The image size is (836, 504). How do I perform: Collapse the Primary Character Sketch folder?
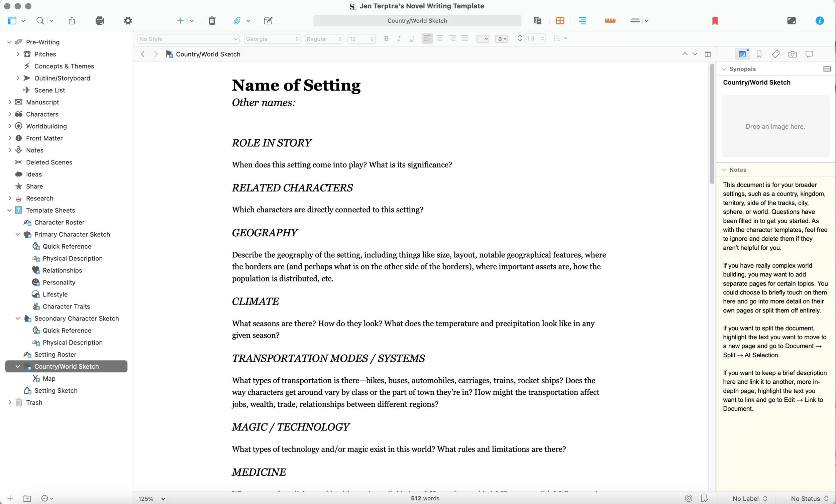tap(18, 234)
